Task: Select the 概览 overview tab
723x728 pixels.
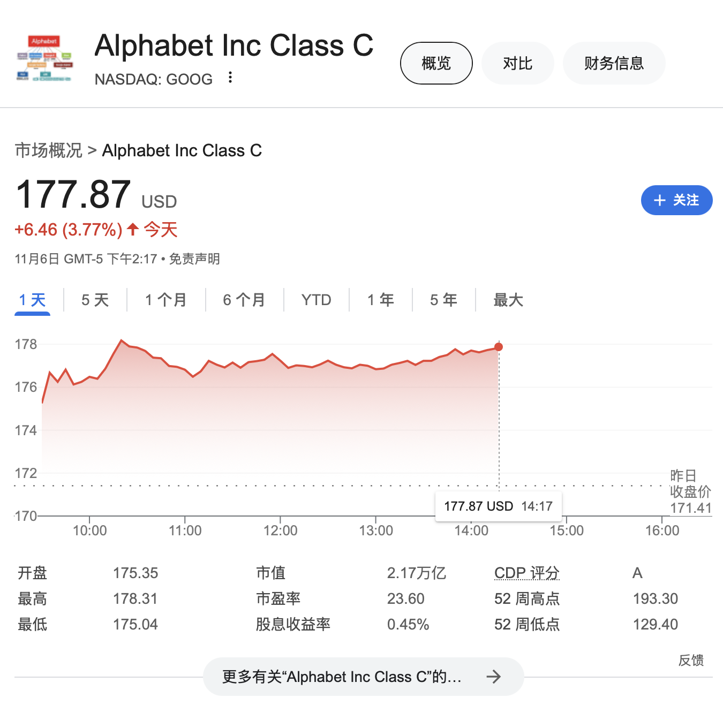Action: (436, 63)
